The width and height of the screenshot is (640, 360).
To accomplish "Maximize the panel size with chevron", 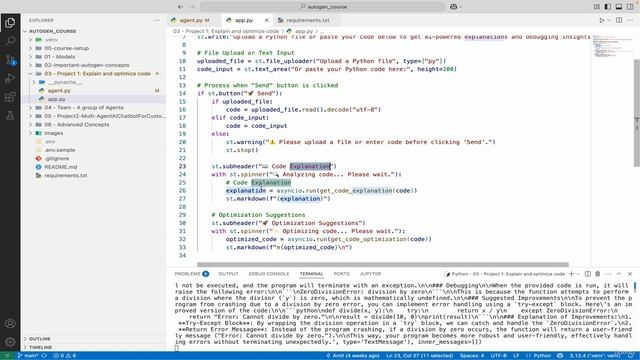I will coord(619,274).
